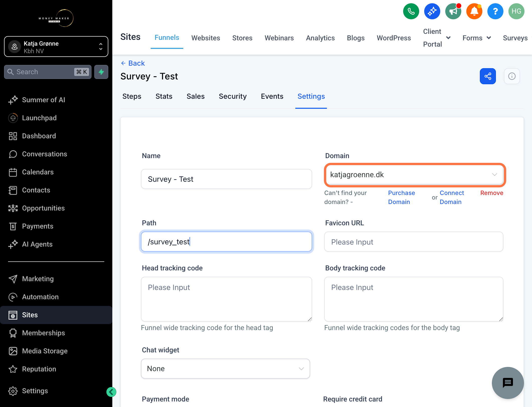Open the blue AI sparkle assistant icon
The height and width of the screenshot is (407, 532).
point(432,11)
